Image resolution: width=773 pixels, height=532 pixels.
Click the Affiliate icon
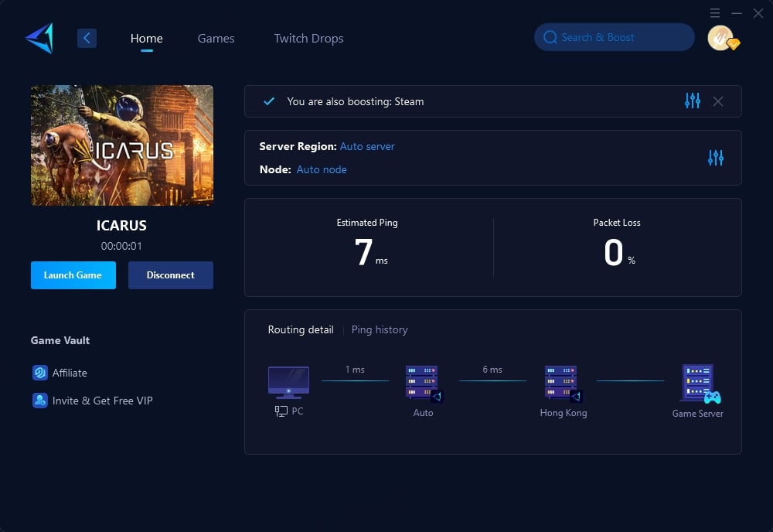coord(39,373)
